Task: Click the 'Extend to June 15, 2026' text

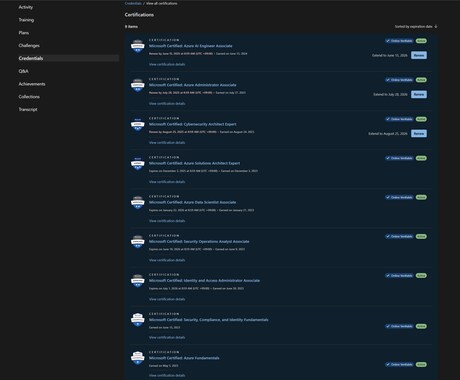Action: tap(390, 55)
